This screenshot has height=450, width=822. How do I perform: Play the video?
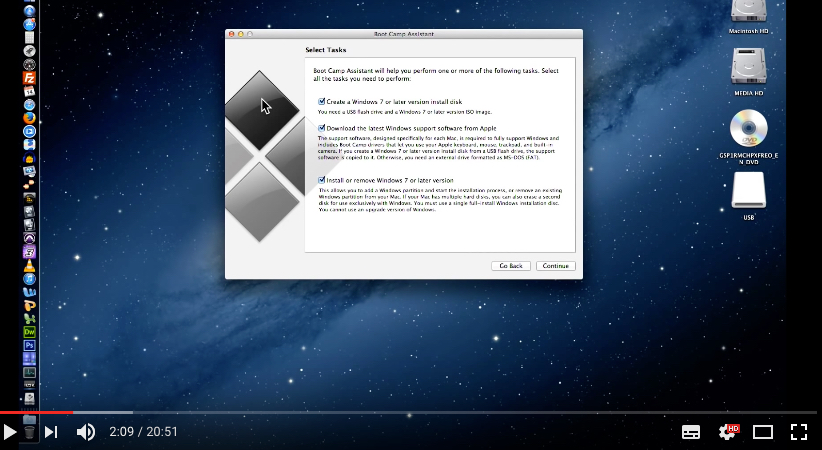pos(9,432)
